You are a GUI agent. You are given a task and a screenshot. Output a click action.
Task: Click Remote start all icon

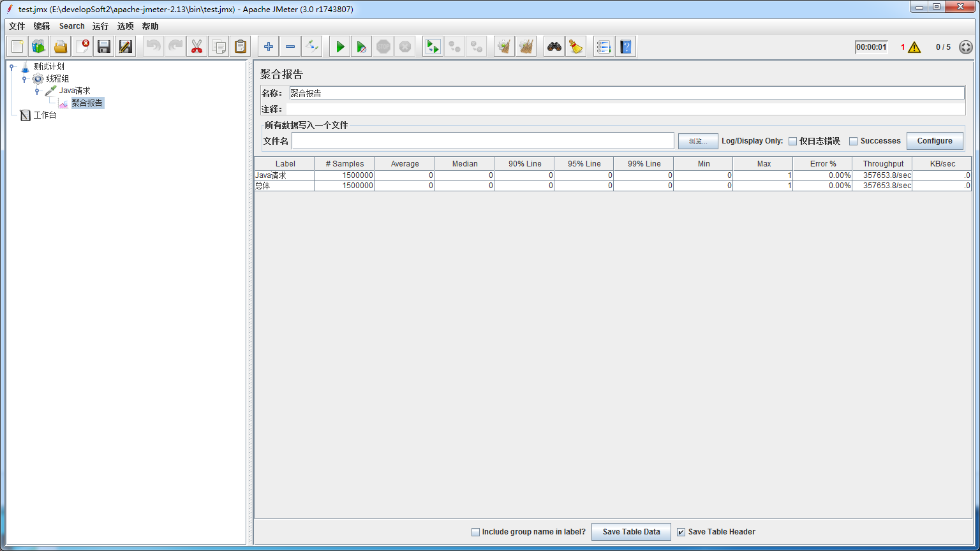click(x=433, y=47)
